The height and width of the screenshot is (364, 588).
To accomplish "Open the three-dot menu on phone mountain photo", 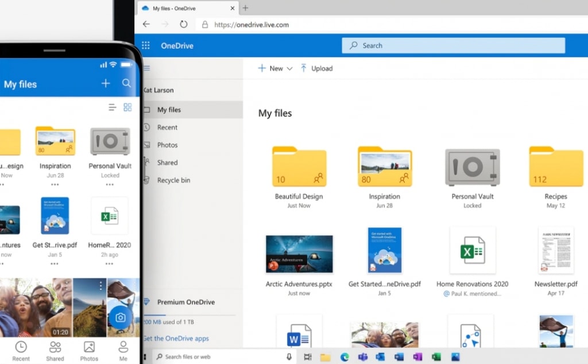I will (x=100, y=286).
